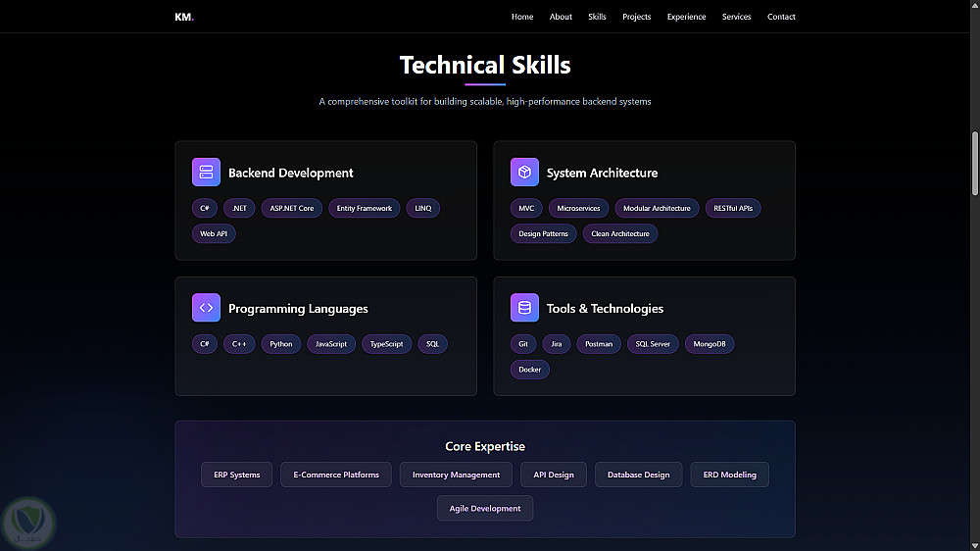Click the Backend Development card title

(x=291, y=173)
